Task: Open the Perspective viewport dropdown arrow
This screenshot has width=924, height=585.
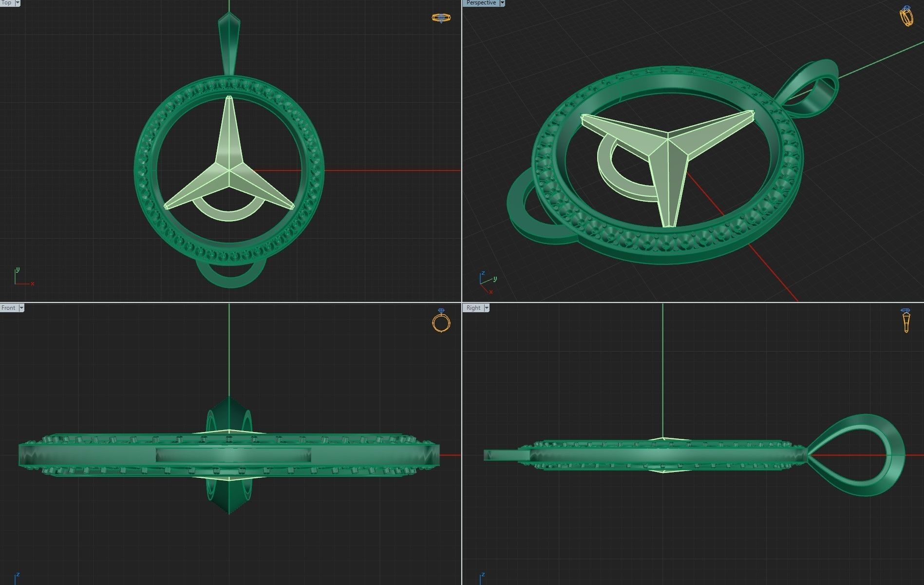Action: tap(502, 3)
